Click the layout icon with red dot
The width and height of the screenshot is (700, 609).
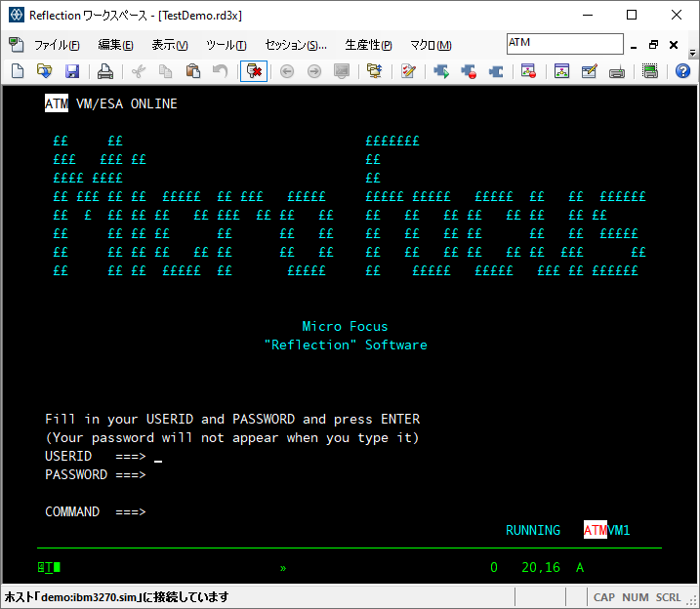point(528,71)
